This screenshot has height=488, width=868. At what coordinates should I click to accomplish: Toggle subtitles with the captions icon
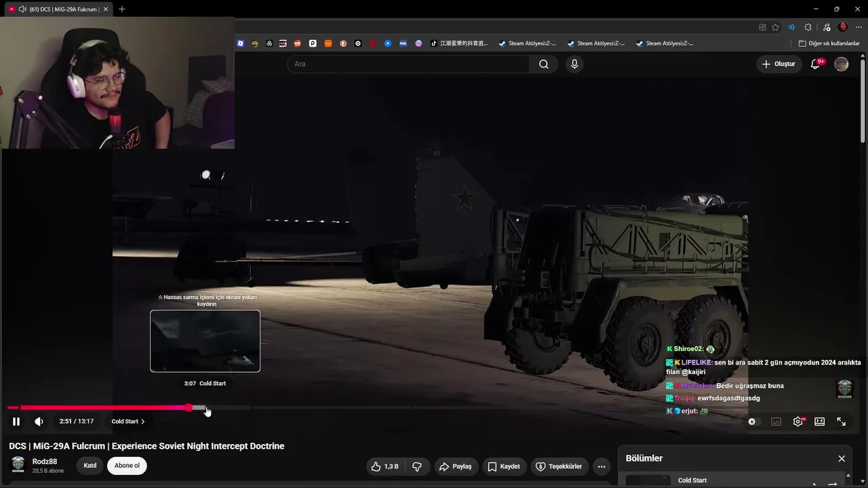click(x=776, y=422)
